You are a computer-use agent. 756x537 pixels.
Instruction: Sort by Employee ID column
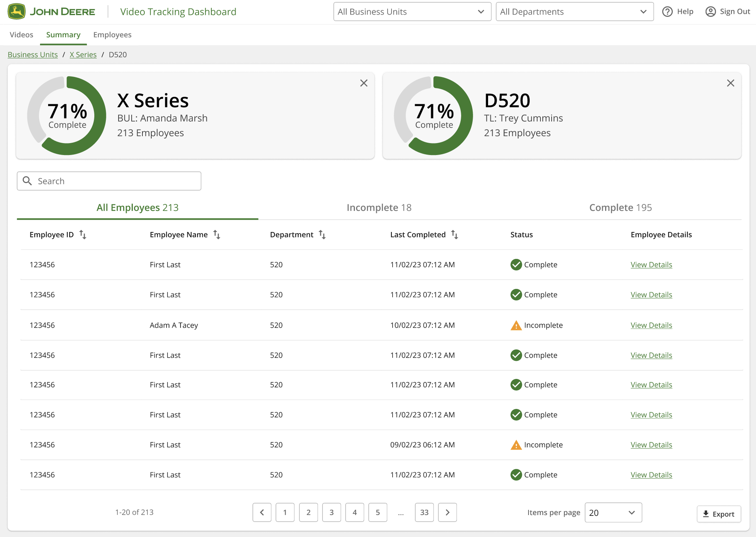coord(83,234)
